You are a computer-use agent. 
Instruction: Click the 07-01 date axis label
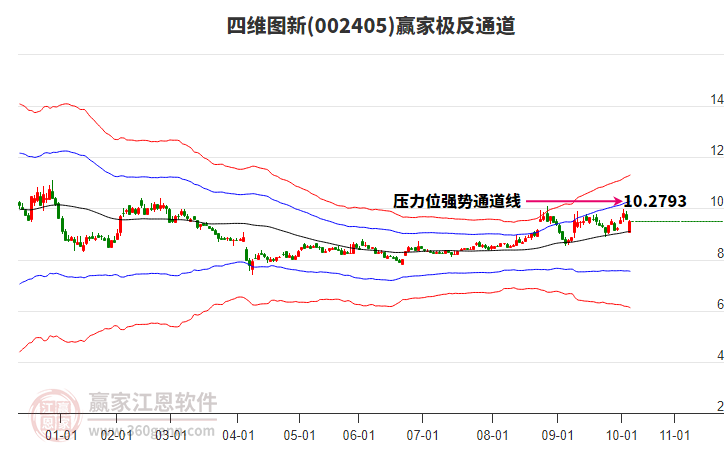(x=422, y=435)
